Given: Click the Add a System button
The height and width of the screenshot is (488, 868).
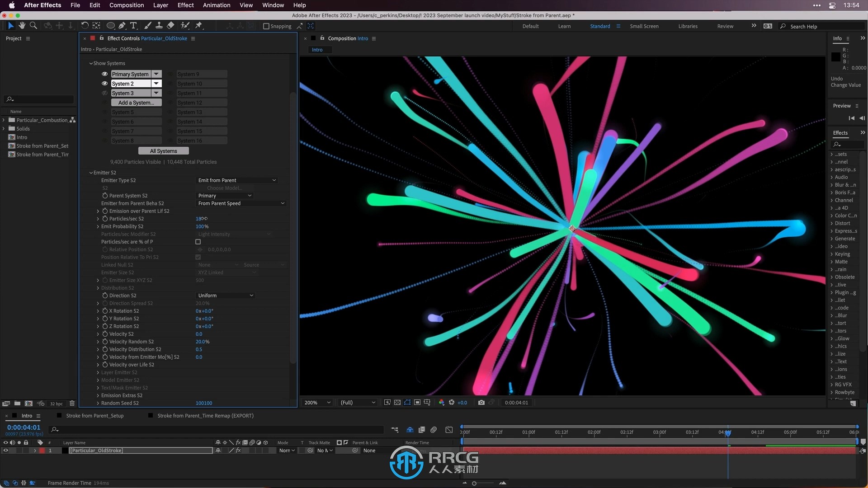Looking at the screenshot, I should point(135,103).
